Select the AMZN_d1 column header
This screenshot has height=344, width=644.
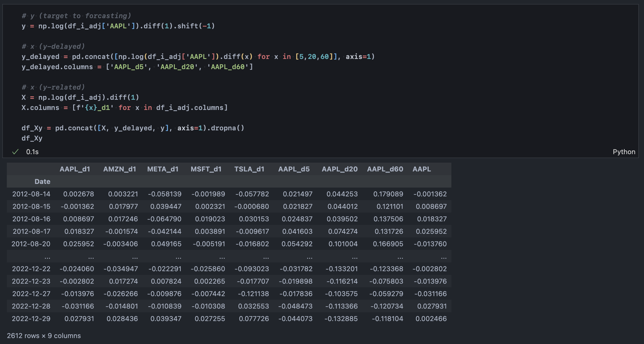click(120, 169)
